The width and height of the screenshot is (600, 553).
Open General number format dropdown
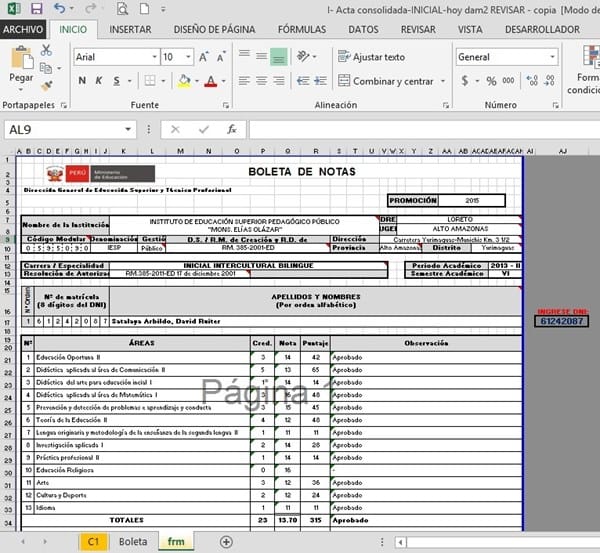coord(553,57)
